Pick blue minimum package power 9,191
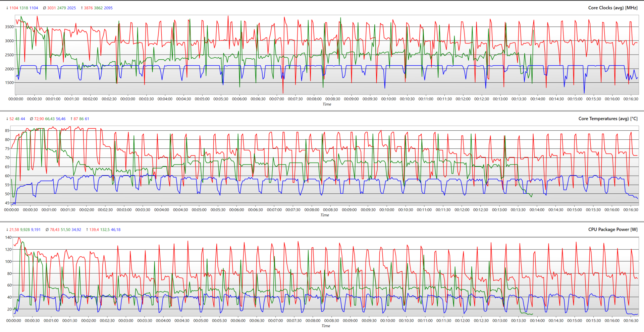The width and height of the screenshot is (644, 332). pyautogui.click(x=36, y=230)
